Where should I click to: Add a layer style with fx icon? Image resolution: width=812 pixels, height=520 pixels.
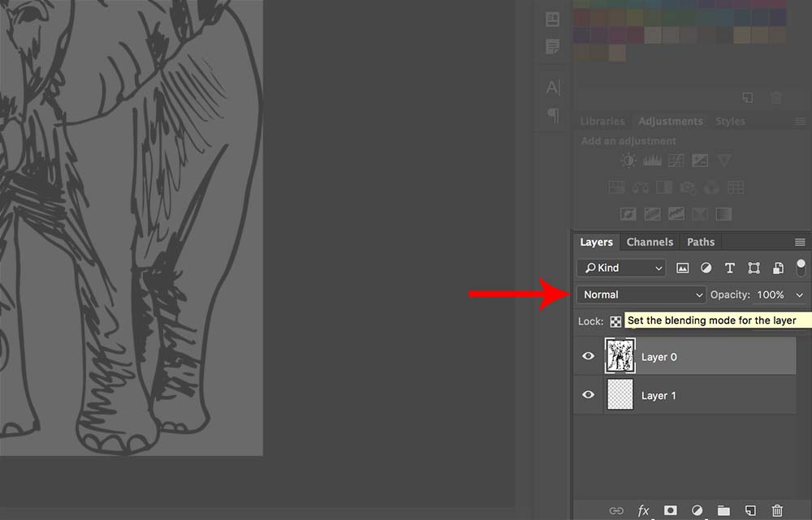(643, 510)
